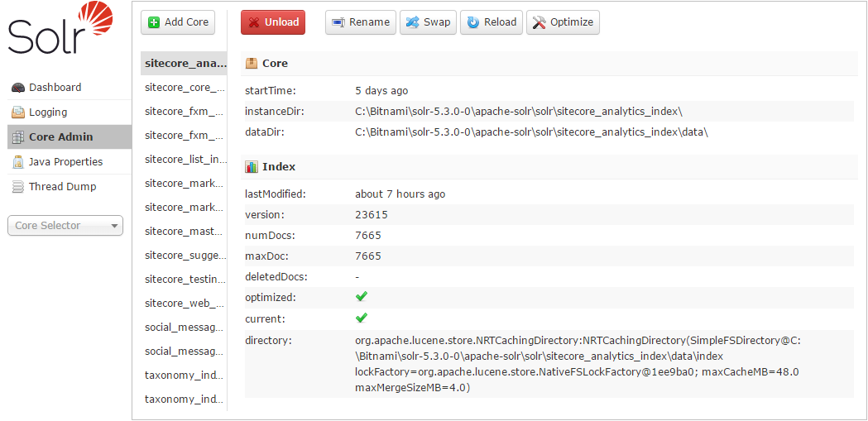Click the green current checkmark
868x421 pixels.
click(x=362, y=318)
